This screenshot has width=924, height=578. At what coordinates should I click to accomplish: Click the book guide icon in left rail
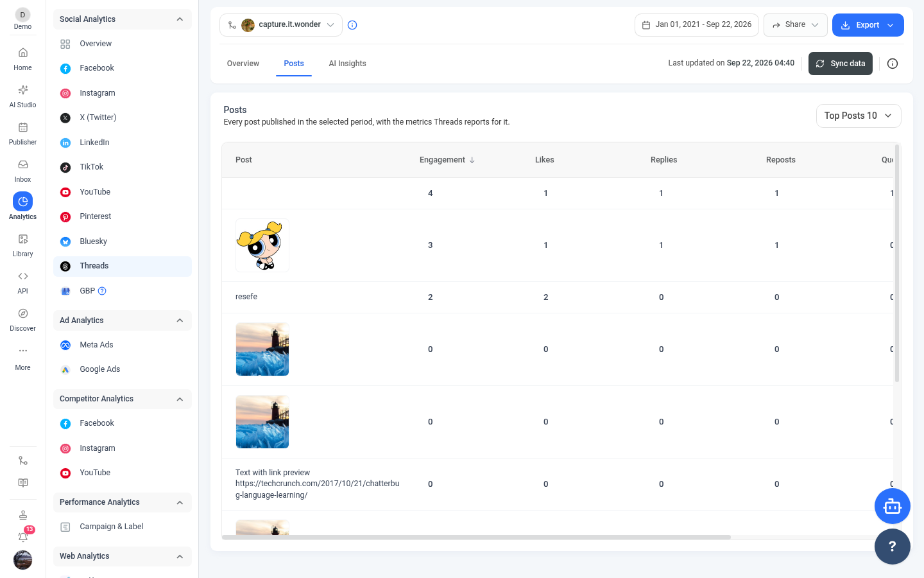coord(22,483)
